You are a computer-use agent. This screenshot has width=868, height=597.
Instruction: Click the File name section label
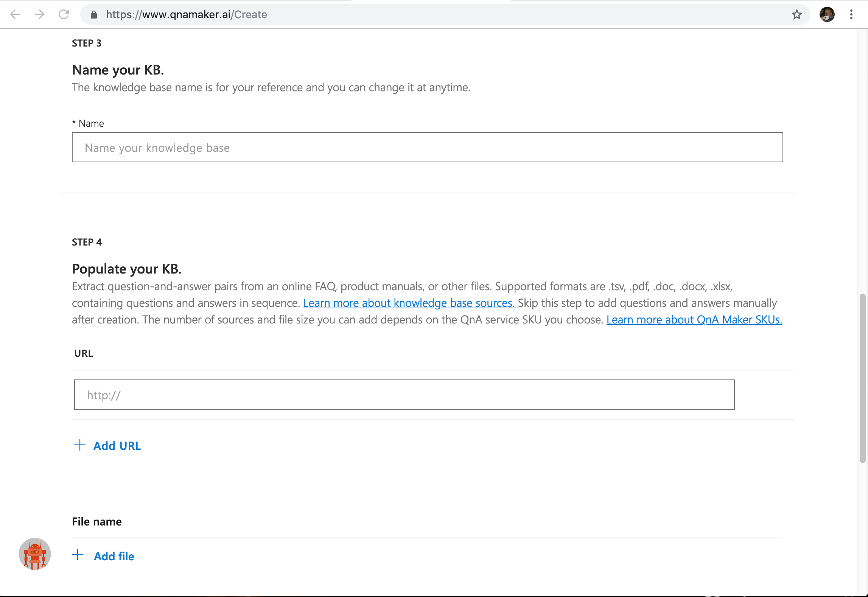click(x=96, y=521)
